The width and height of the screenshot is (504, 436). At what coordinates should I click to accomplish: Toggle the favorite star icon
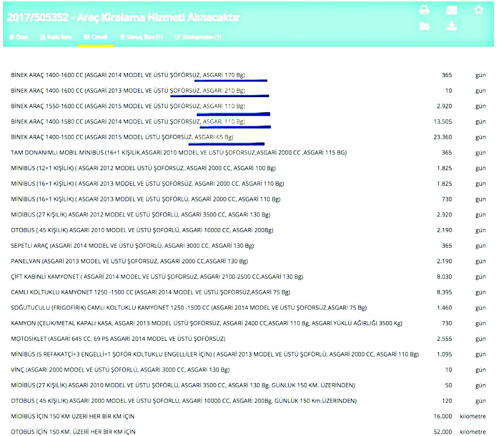coord(479,10)
